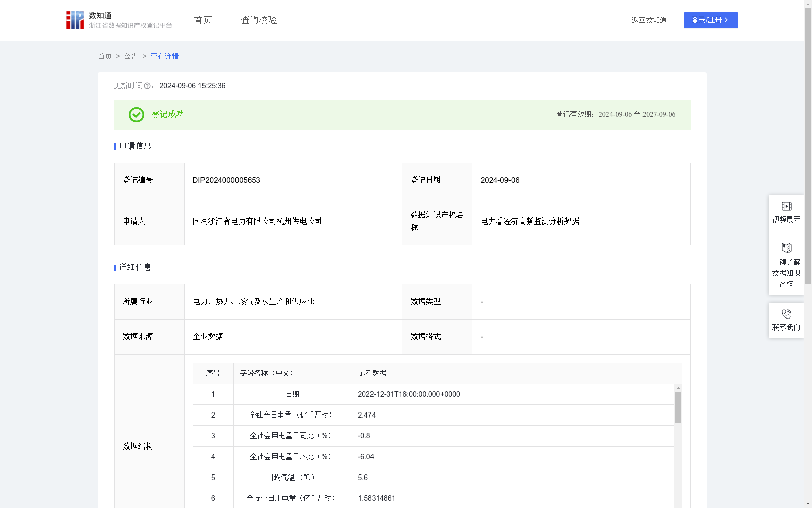This screenshot has width=812, height=508.
Task: Click the sample value 2.474
Action: click(x=367, y=415)
